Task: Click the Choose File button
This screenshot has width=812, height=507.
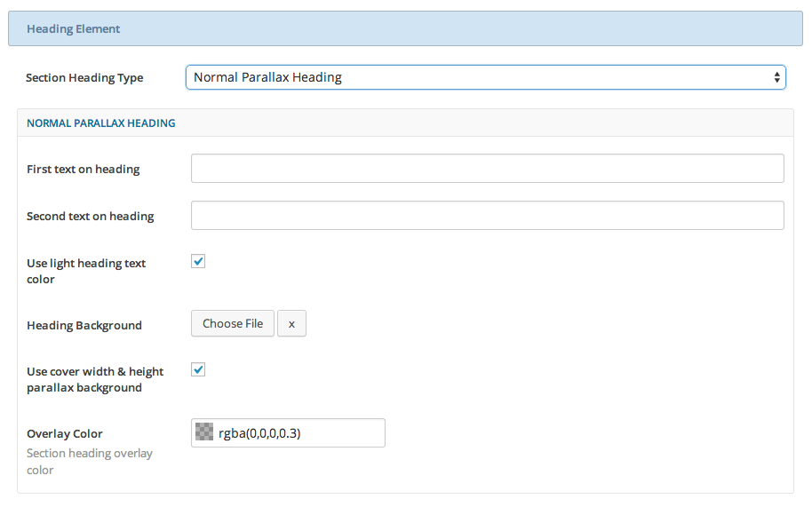Action: click(x=233, y=324)
